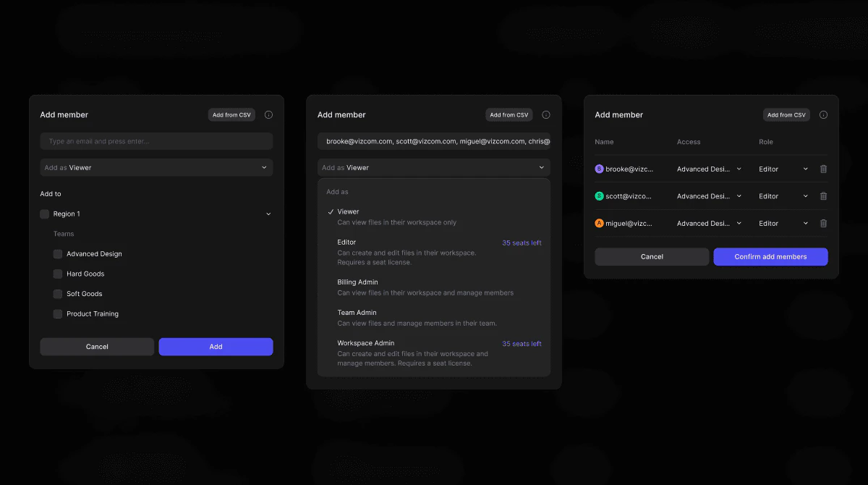Toggle the Region 1 checkbox
This screenshot has width=868, height=485.
[45, 214]
